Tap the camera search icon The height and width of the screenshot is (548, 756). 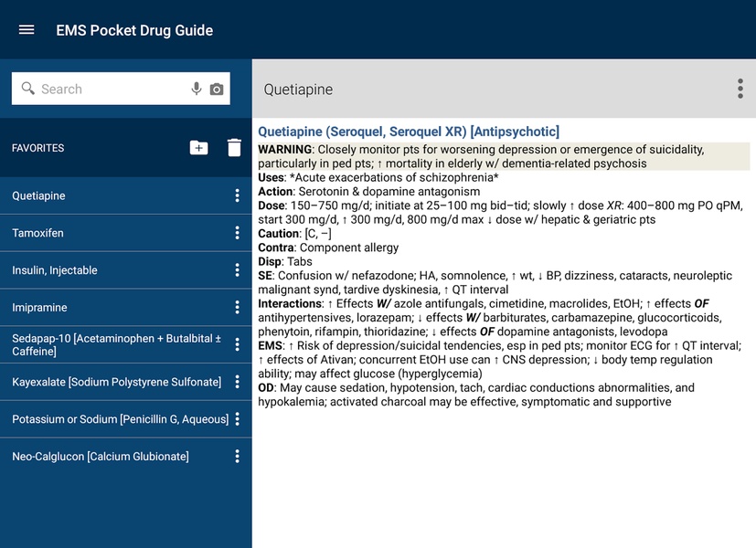tap(217, 90)
